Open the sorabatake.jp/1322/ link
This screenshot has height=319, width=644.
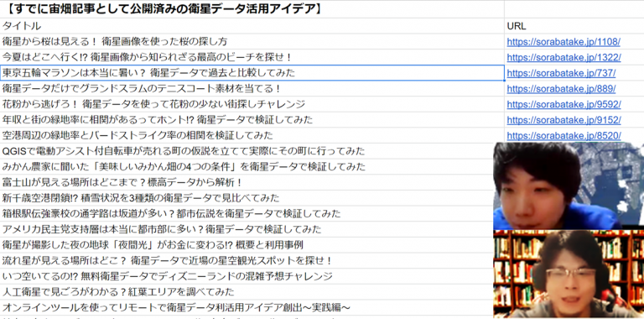point(563,58)
